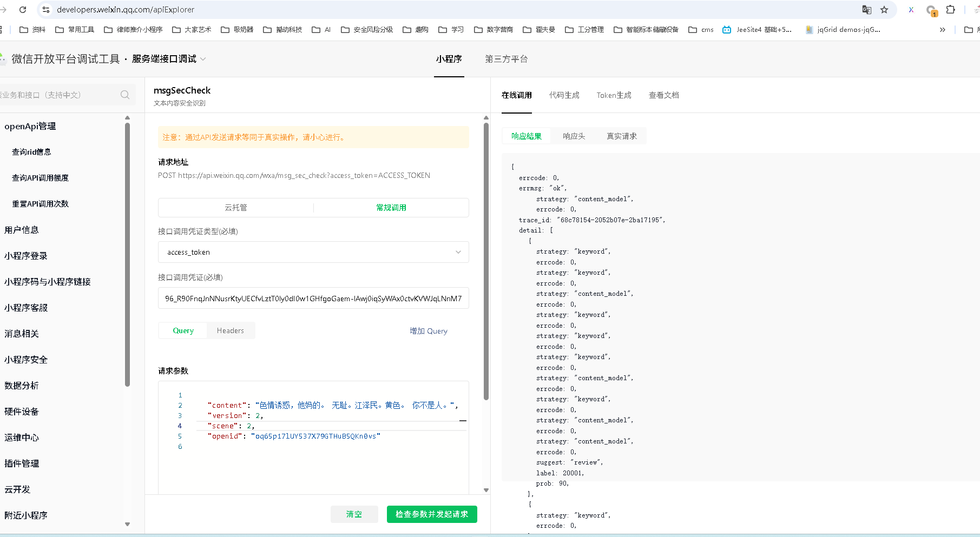Open the 智能标本储藏设备 bookmark folder
This screenshot has height=537, width=980.
pos(646,30)
